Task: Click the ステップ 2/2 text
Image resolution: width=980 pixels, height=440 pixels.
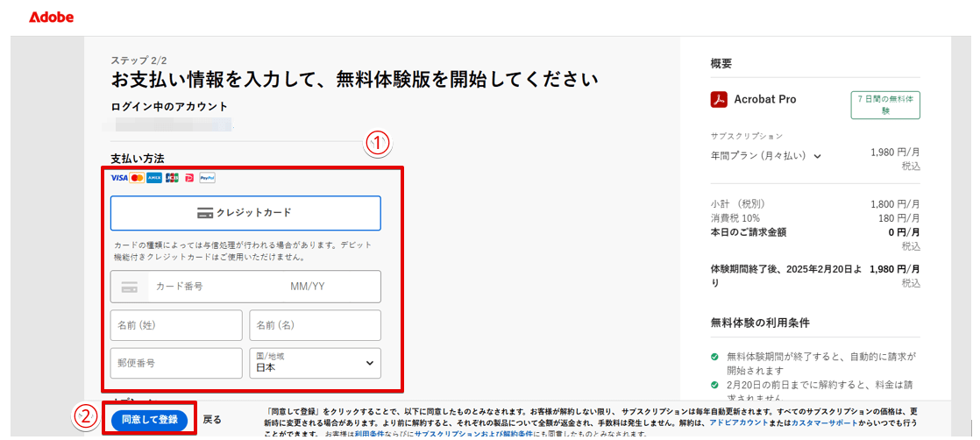Action: point(138,60)
